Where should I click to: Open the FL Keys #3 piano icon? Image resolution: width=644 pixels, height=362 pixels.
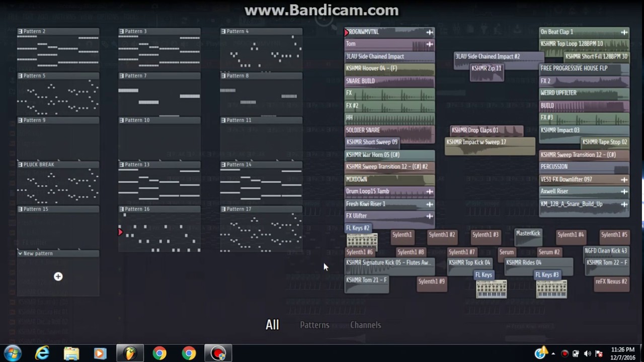click(x=551, y=289)
